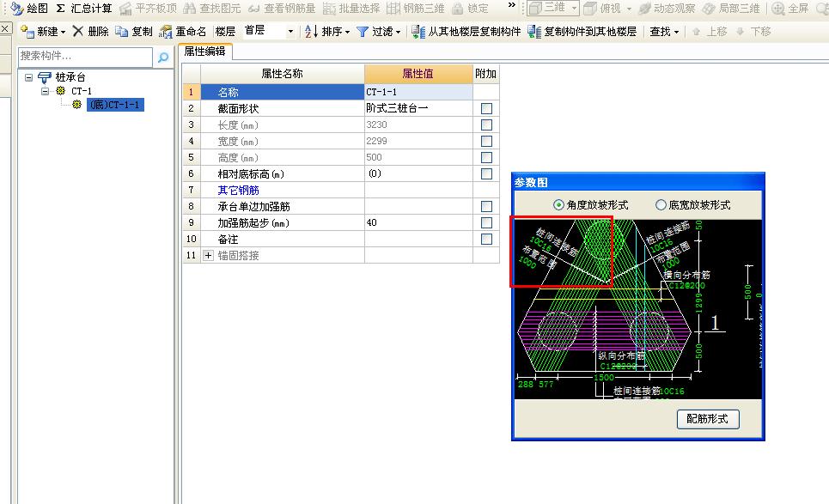The image size is (829, 504).
Task: Click the 参数图 dialog title bar
Action: [x=638, y=182]
